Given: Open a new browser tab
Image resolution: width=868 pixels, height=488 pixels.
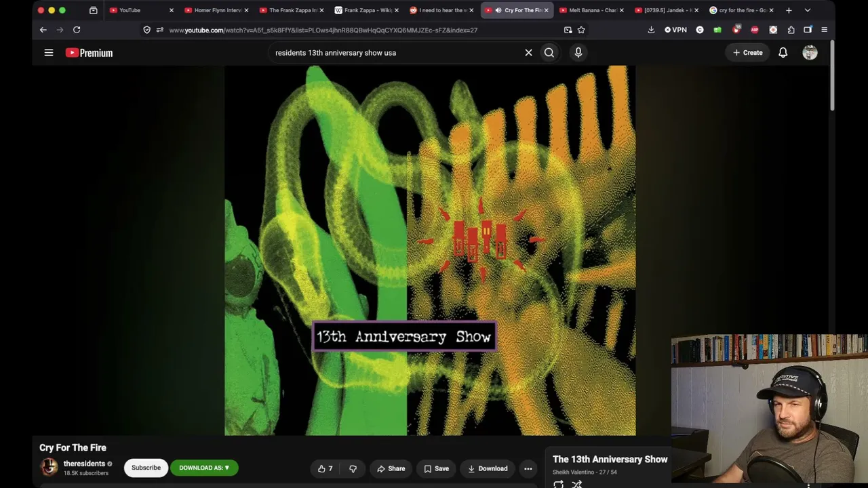Looking at the screenshot, I should tap(789, 10).
